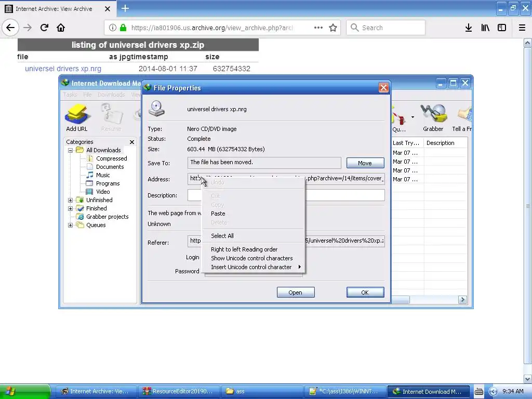Open the Firefox hamburger menu

point(522,28)
